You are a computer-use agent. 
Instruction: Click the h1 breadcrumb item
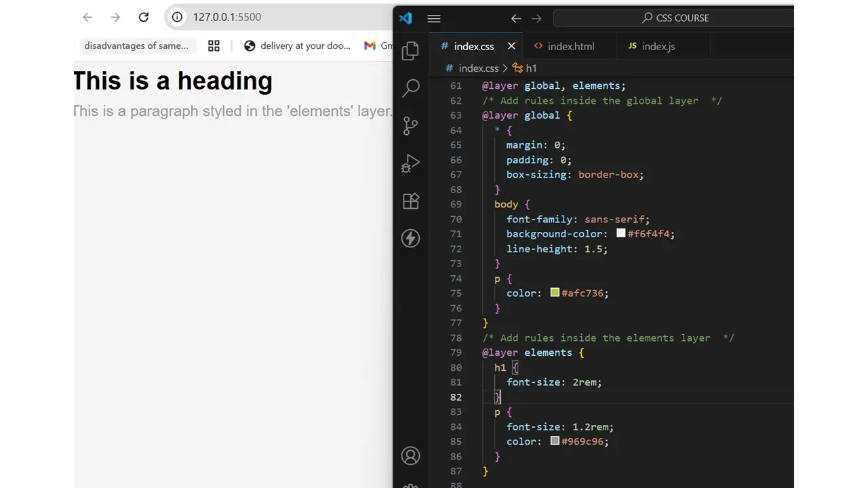click(525, 68)
